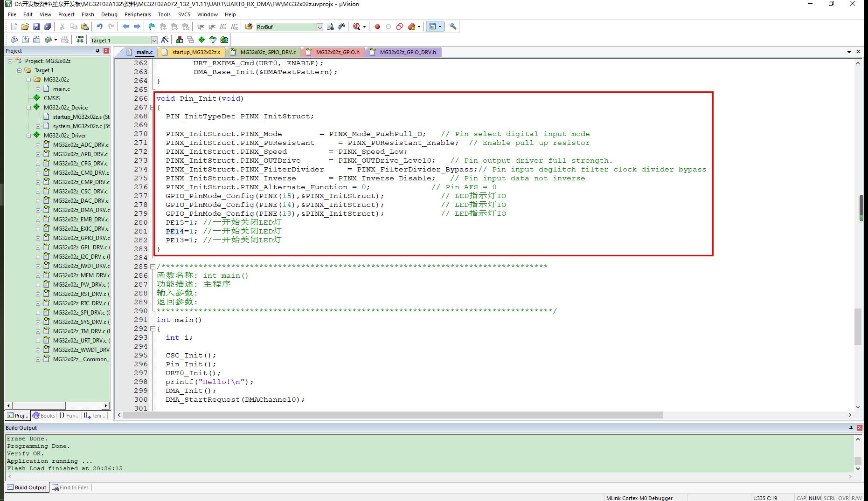Open the Pack Installer icon

224,40
